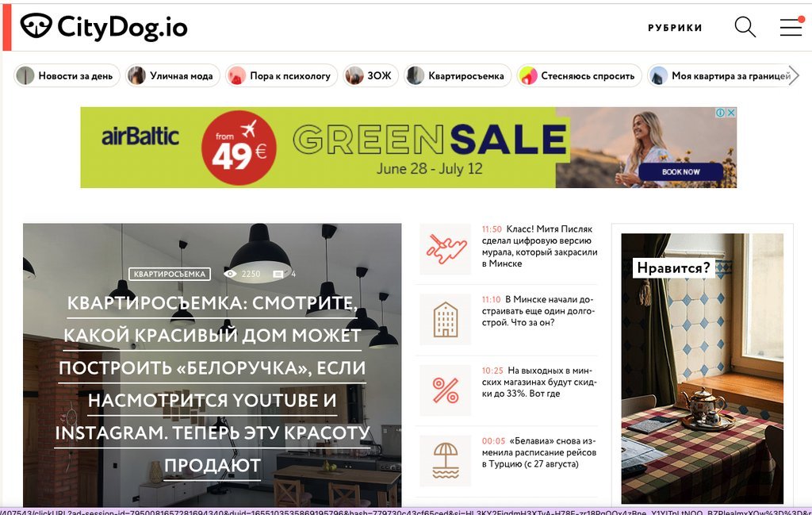This screenshot has width=812, height=515.
Task: Open the hamburger menu icon
Action: coord(792,26)
